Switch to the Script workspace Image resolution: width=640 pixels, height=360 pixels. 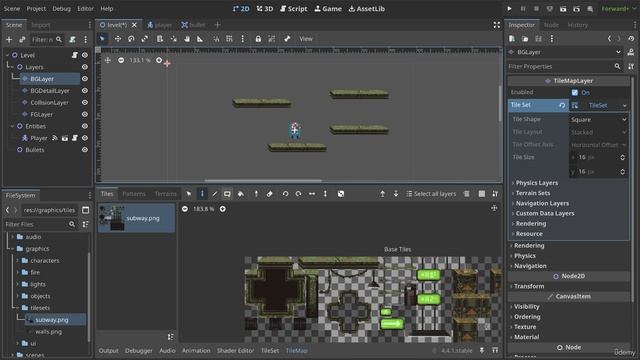click(294, 9)
